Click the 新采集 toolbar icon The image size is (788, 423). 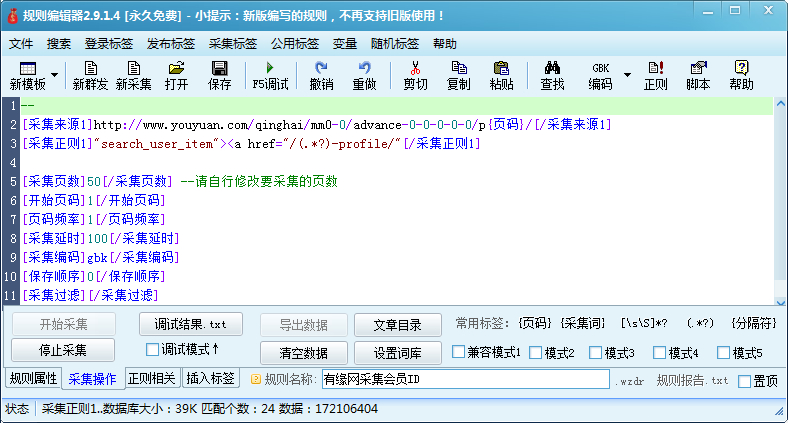133,75
